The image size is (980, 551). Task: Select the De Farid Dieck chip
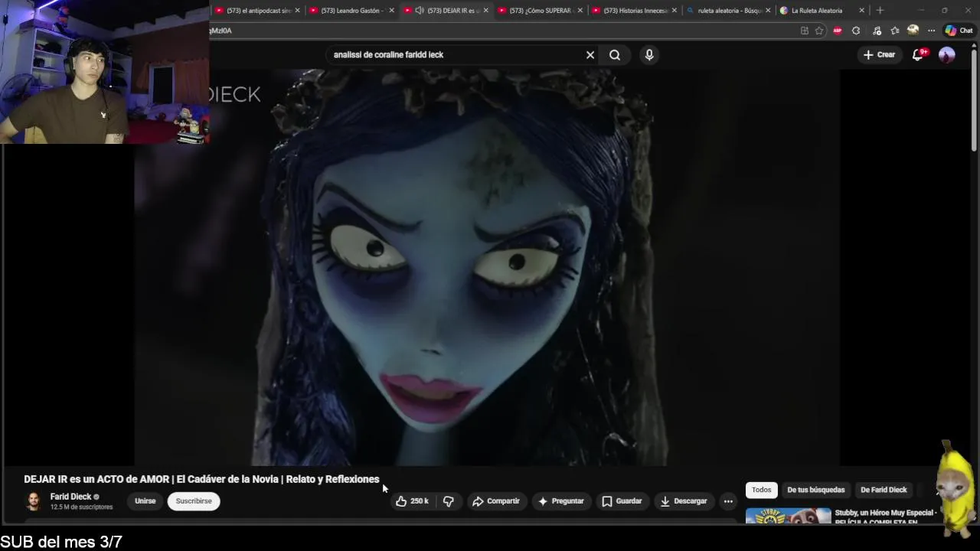(884, 490)
